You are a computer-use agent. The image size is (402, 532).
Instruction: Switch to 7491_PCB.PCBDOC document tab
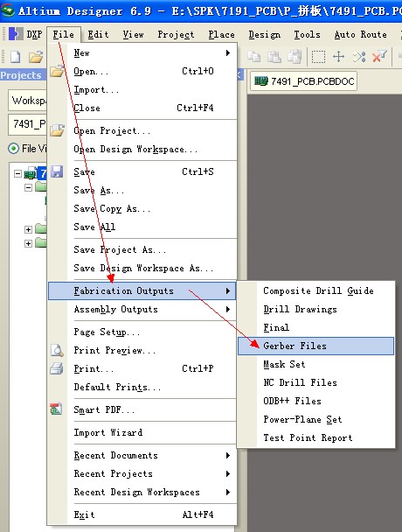303,81
